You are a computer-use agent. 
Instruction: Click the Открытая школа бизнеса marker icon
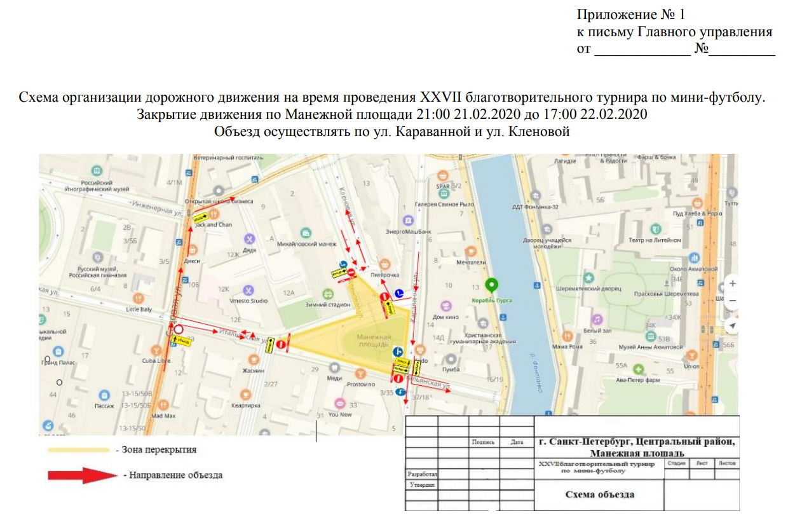click(219, 190)
